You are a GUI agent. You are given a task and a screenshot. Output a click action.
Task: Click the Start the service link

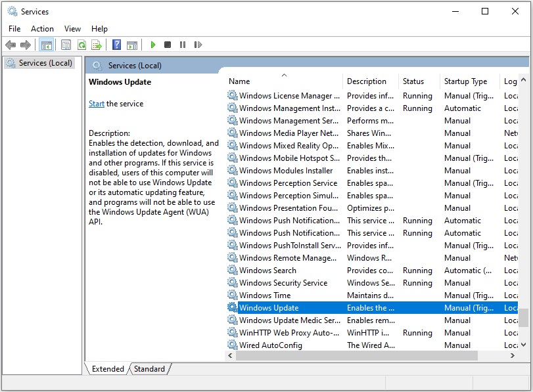pos(97,104)
